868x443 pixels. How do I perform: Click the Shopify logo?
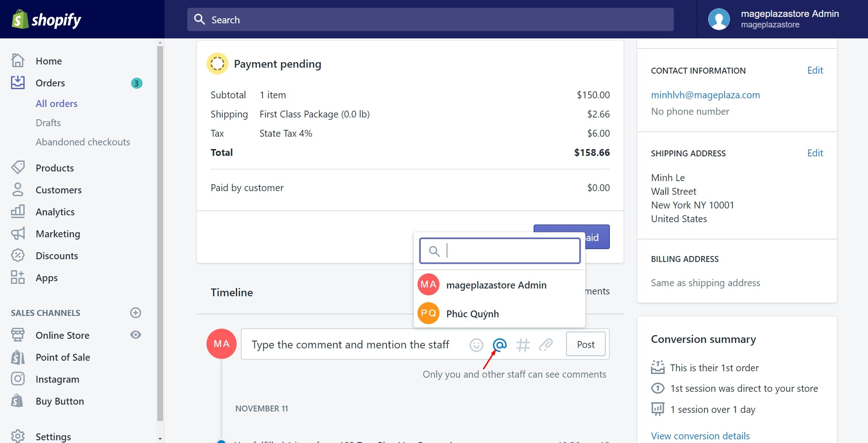tap(47, 20)
